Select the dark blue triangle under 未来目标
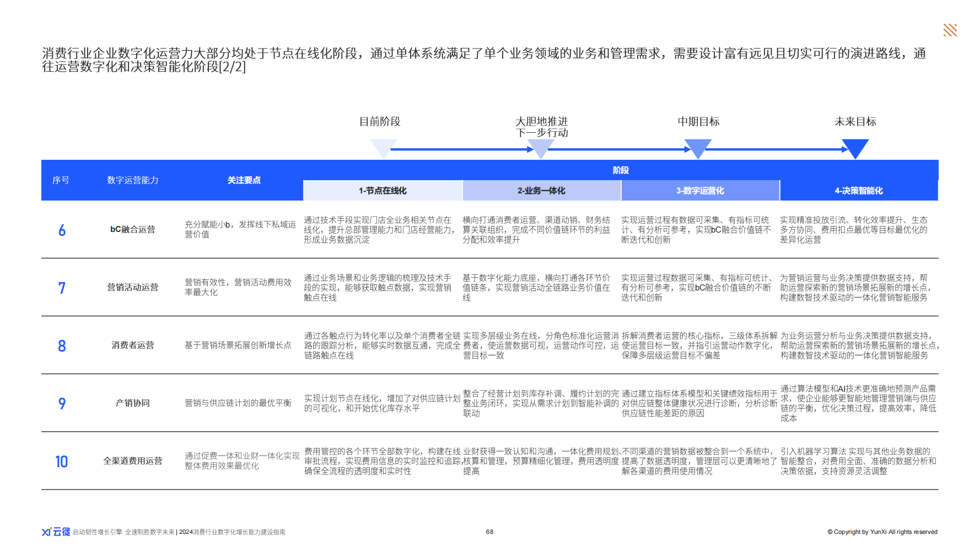 (855, 148)
